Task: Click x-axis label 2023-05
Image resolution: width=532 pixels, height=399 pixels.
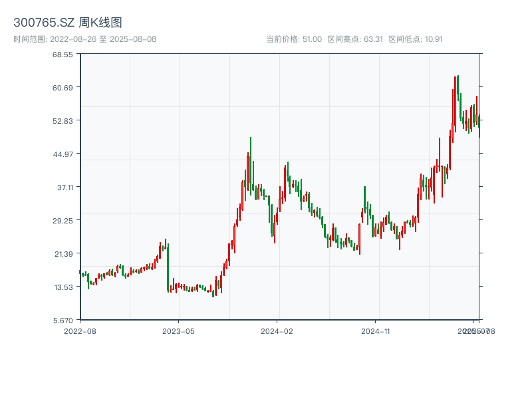Action: 178,331
